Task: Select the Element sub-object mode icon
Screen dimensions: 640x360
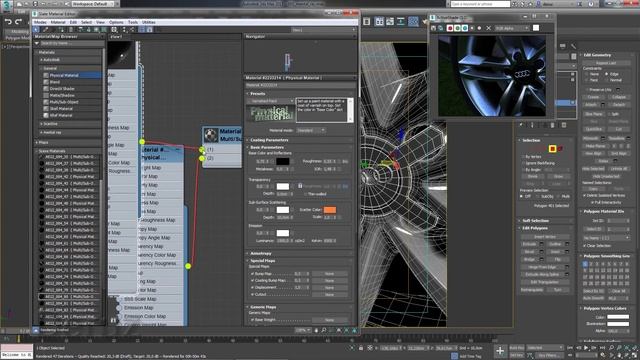Action: [x=560, y=149]
